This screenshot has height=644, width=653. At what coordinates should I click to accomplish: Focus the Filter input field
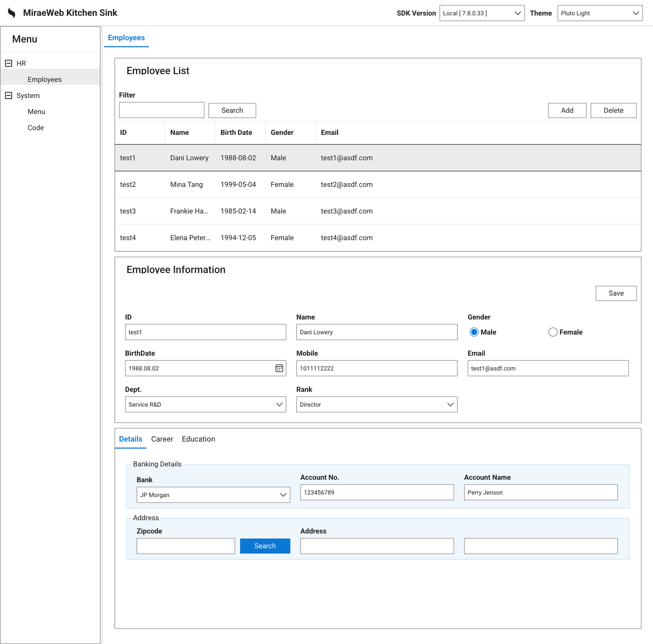(161, 110)
